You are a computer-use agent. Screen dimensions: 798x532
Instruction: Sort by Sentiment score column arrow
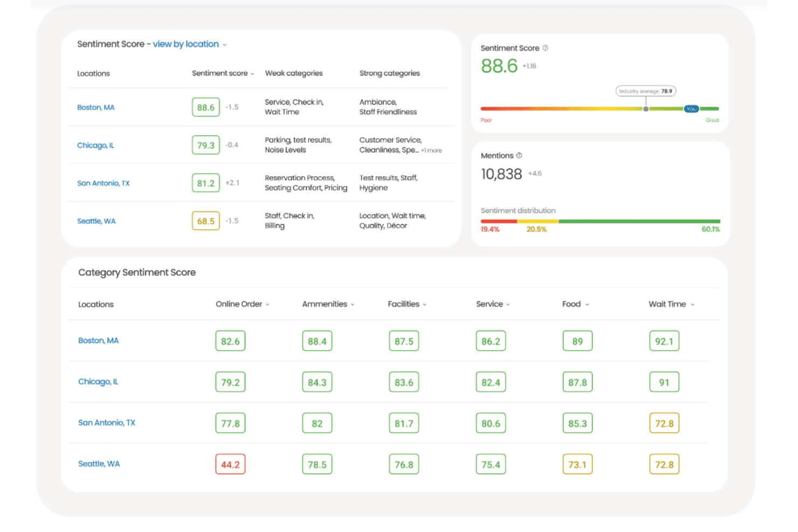252,74
